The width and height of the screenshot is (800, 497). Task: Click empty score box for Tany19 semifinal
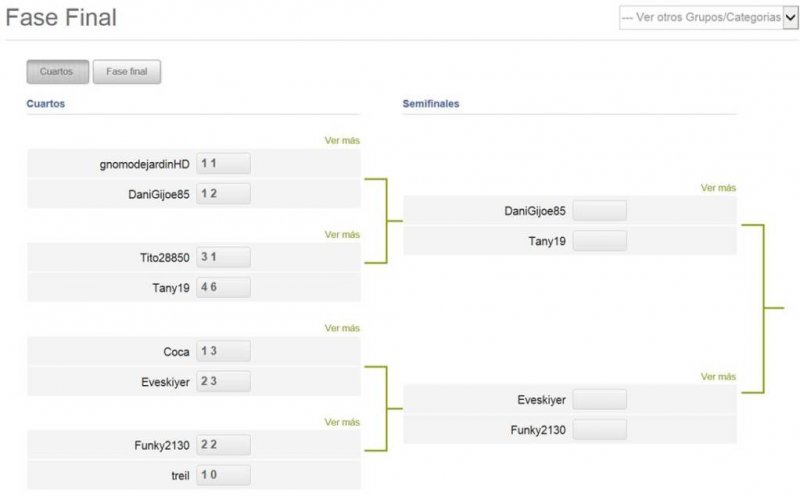click(x=599, y=241)
